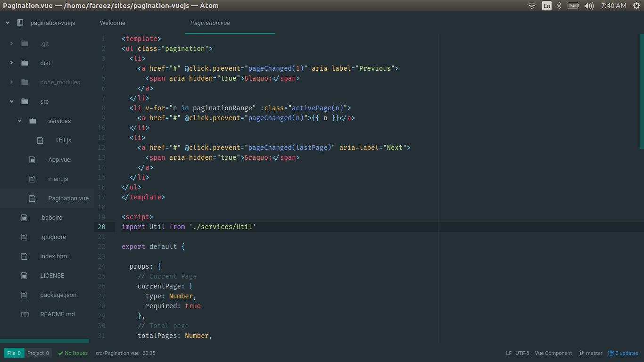Click the git branch icon beside master

tap(581, 353)
